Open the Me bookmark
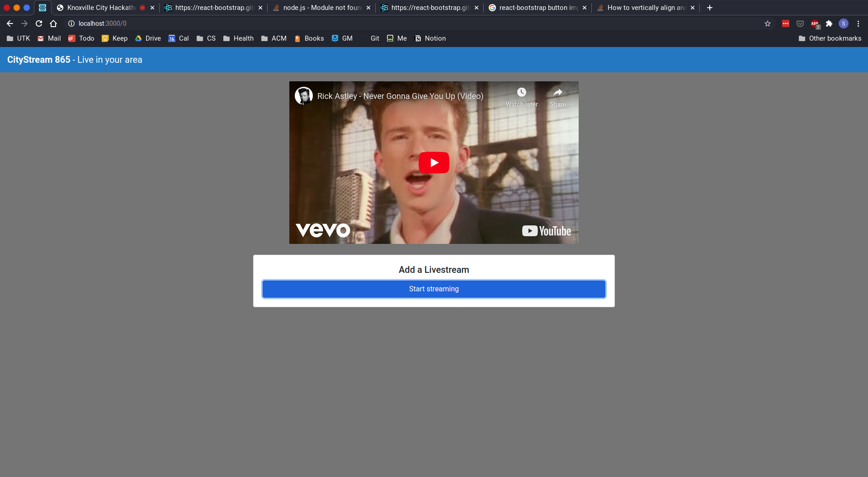This screenshot has height=477, width=868. tap(397, 38)
